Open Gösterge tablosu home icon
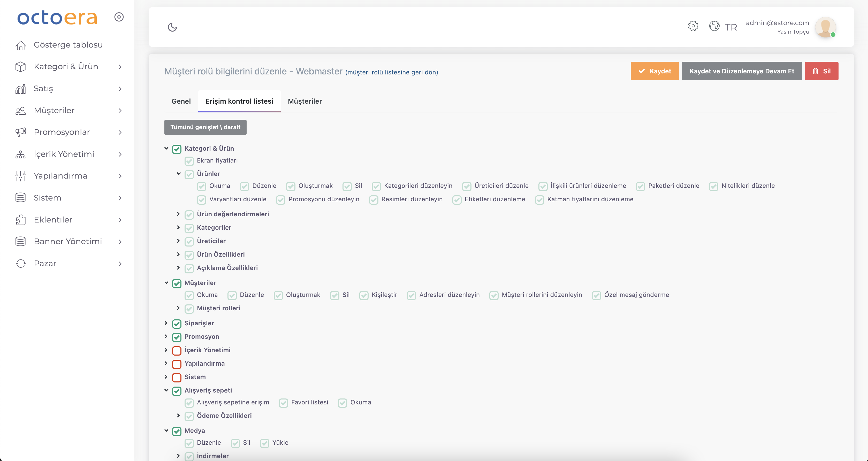The image size is (868, 461). (21, 45)
